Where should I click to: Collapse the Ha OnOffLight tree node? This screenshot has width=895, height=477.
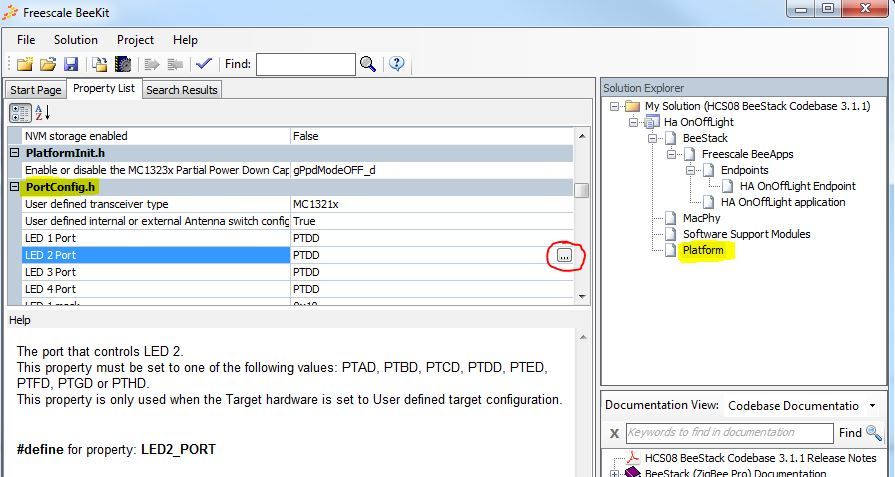634,122
